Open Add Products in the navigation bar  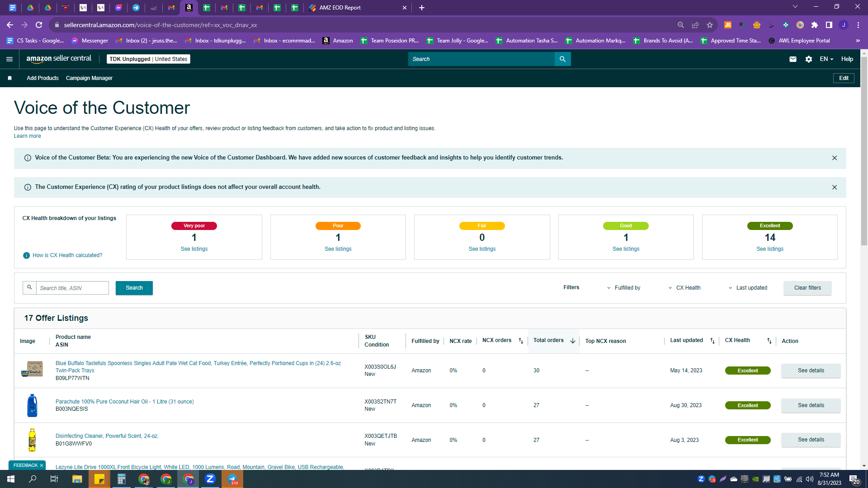click(x=42, y=78)
